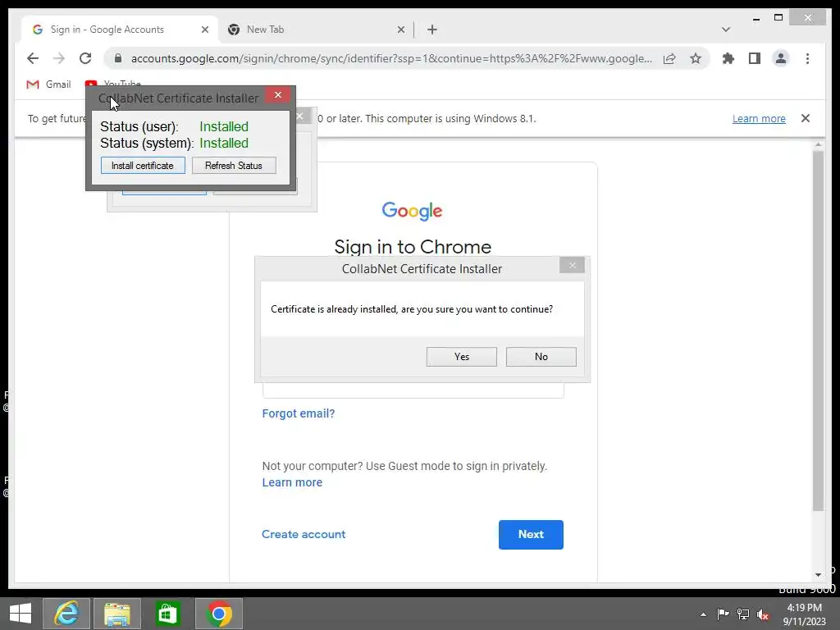This screenshot has height=630, width=840.
Task: Open Windows Store from taskbar
Action: (x=167, y=614)
